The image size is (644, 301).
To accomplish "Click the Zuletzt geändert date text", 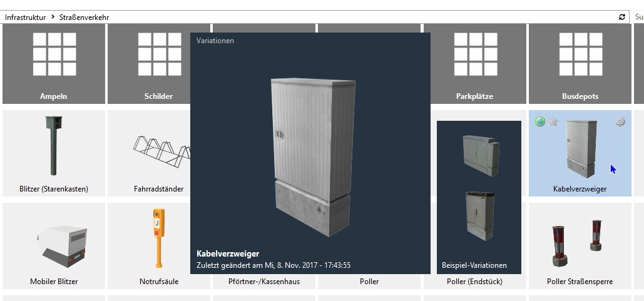I will pos(273,265).
